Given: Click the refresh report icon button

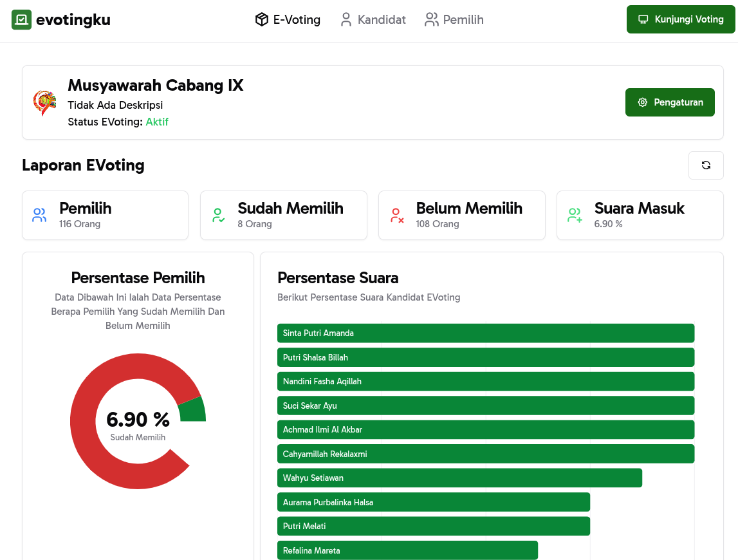Looking at the screenshot, I should pos(706,165).
